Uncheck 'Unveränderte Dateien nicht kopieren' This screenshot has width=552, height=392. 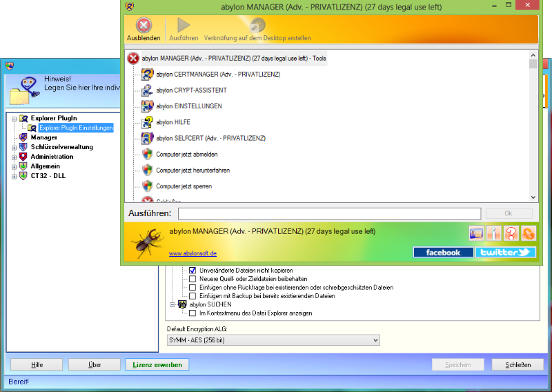click(193, 271)
